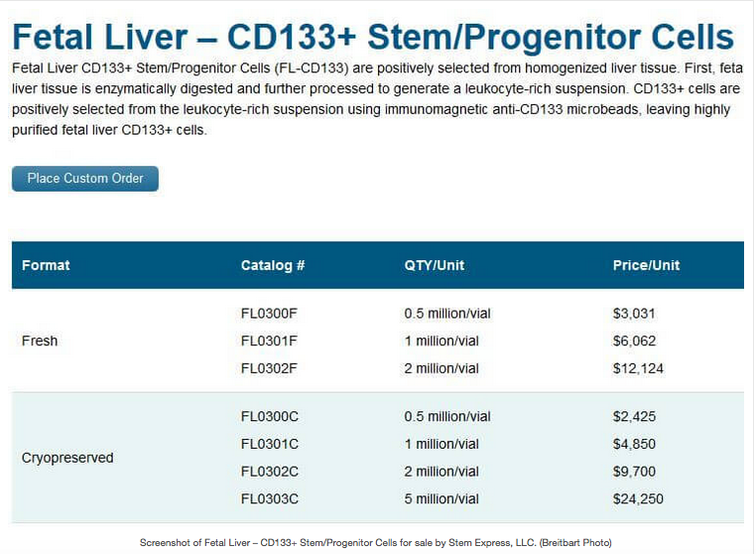Click the $24,250 price cell
Screen dimensions: 756x554
[x=638, y=499]
